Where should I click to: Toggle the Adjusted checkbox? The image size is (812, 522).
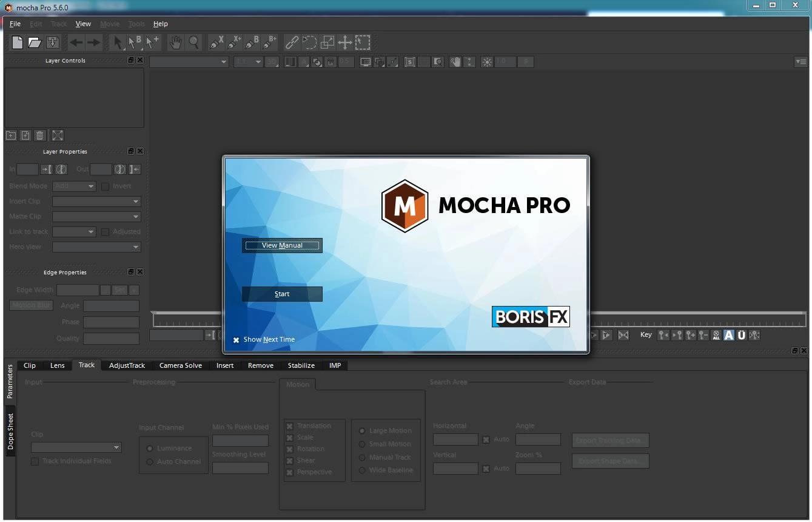pos(106,232)
